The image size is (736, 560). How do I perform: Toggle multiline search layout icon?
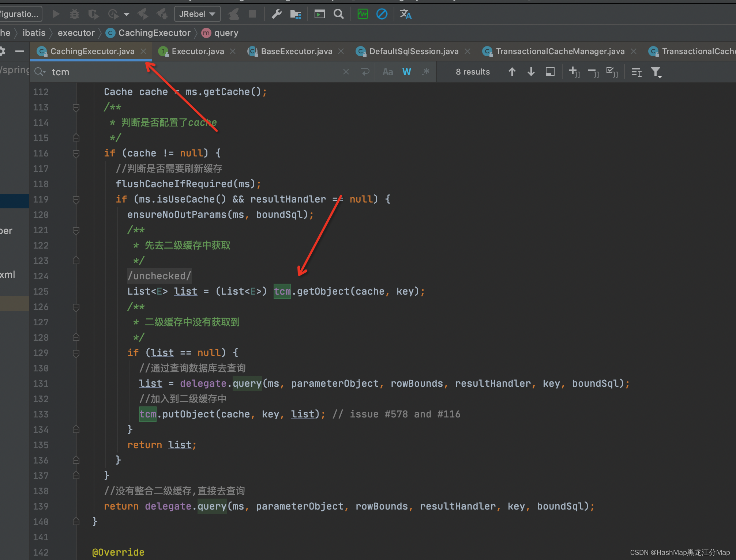point(637,72)
